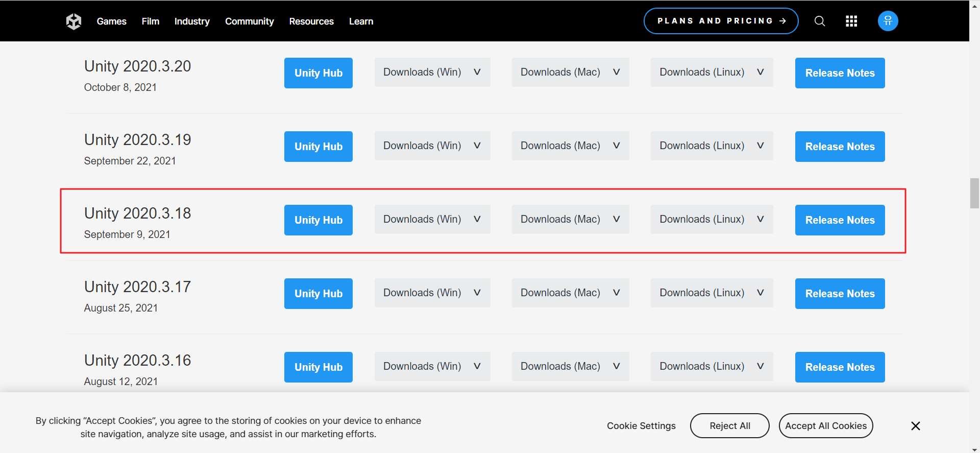This screenshot has height=453, width=980.
Task: Open the Games menu
Action: [x=112, y=21]
